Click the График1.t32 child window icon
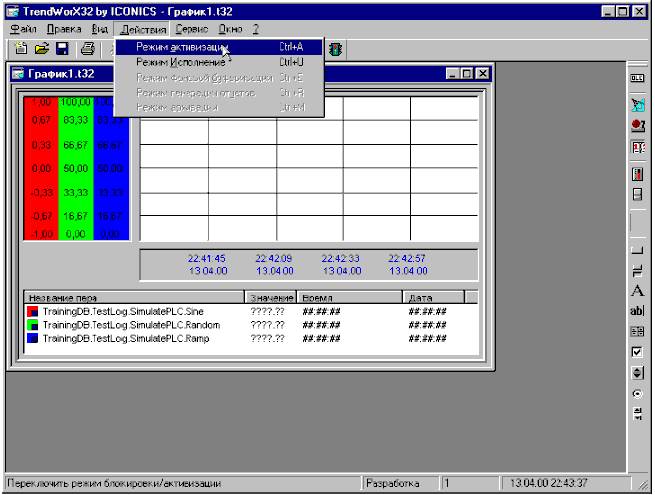 pos(18,74)
